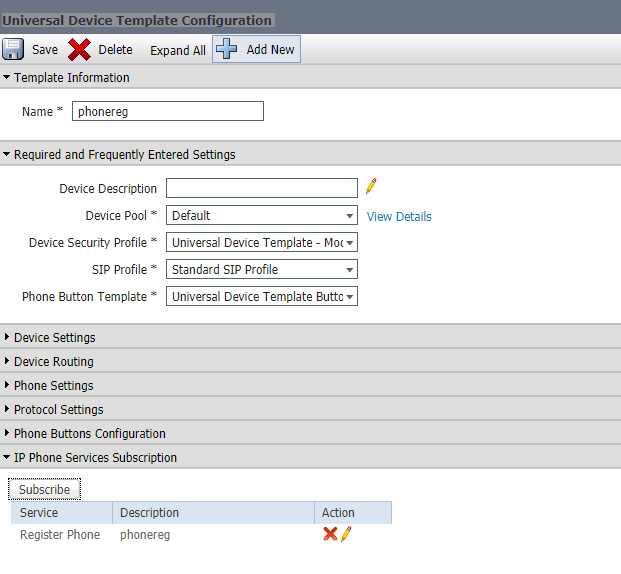Expand the Phone Settings section
621x574 pixels.
tap(53, 386)
